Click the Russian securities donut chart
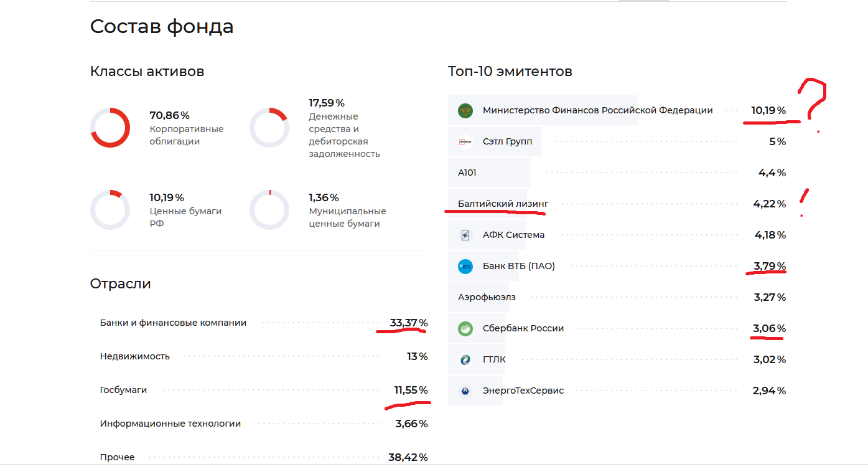This screenshot has height=469, width=868. point(110,210)
